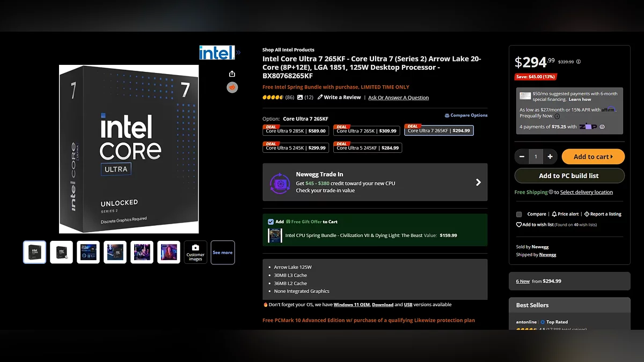Image resolution: width=644 pixels, height=362 pixels.
Task: Open the USB OS version link
Action: pos(408,305)
